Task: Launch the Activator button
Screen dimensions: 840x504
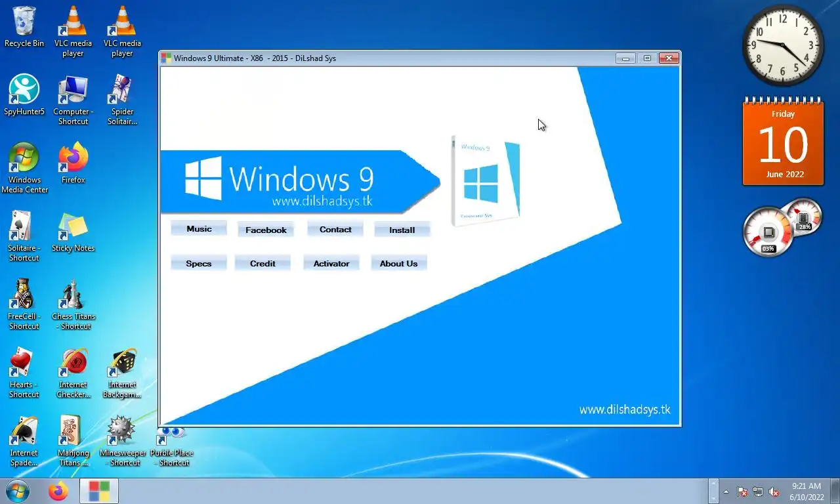Action: [x=331, y=263]
